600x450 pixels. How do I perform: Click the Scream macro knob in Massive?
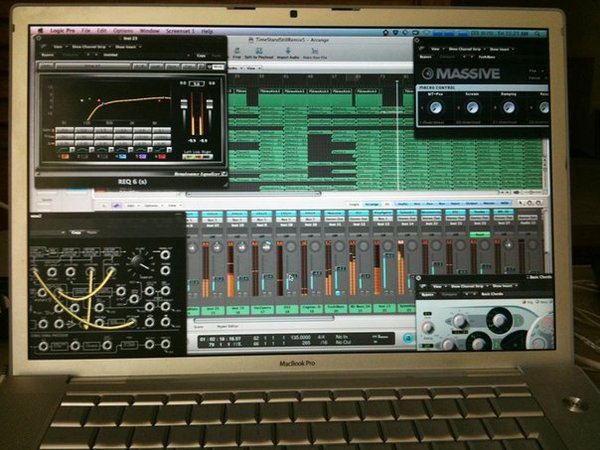472,108
